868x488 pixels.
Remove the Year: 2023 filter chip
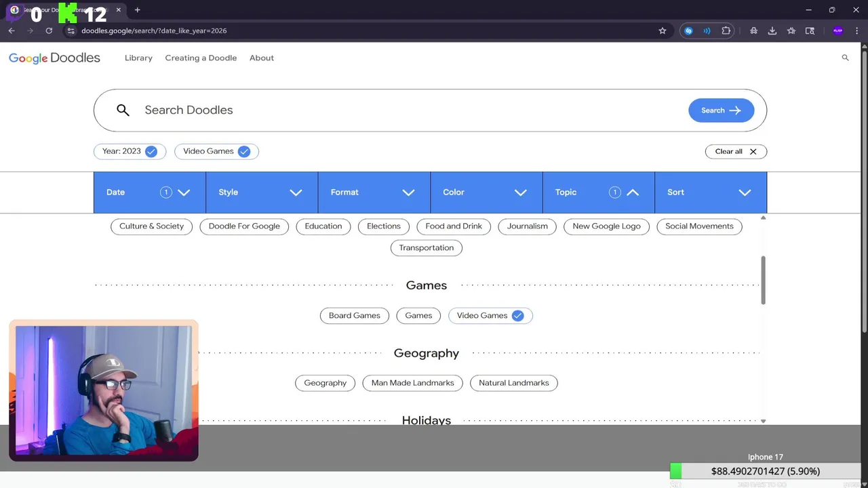129,151
